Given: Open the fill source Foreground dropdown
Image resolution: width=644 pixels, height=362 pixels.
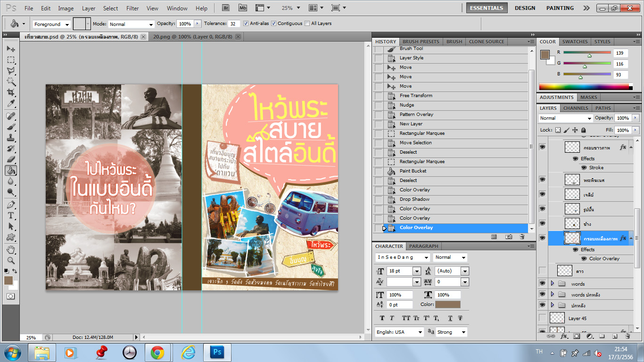Looking at the screenshot, I should [51, 24].
